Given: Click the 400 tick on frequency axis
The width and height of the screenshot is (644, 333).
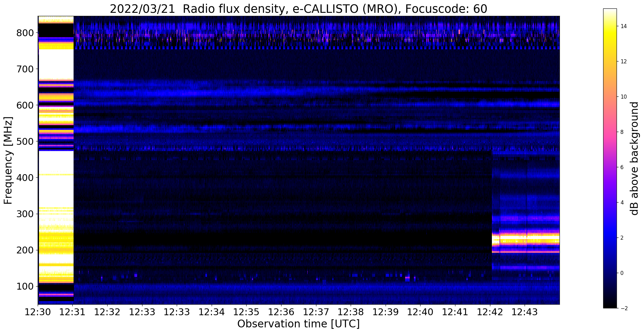Looking at the screenshot, I should pyautogui.click(x=25, y=178).
